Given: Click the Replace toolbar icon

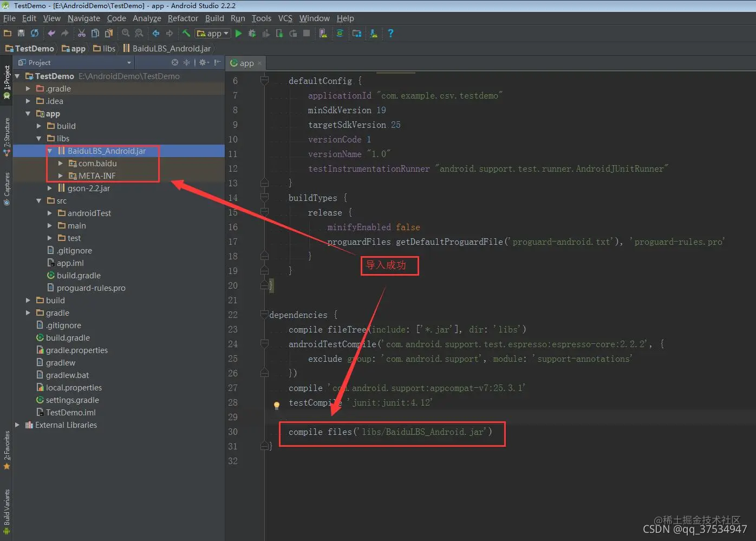Looking at the screenshot, I should click(x=139, y=33).
